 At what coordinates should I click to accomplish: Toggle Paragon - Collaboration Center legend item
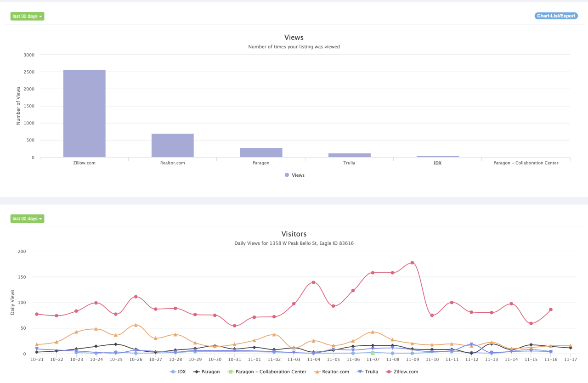(266, 372)
